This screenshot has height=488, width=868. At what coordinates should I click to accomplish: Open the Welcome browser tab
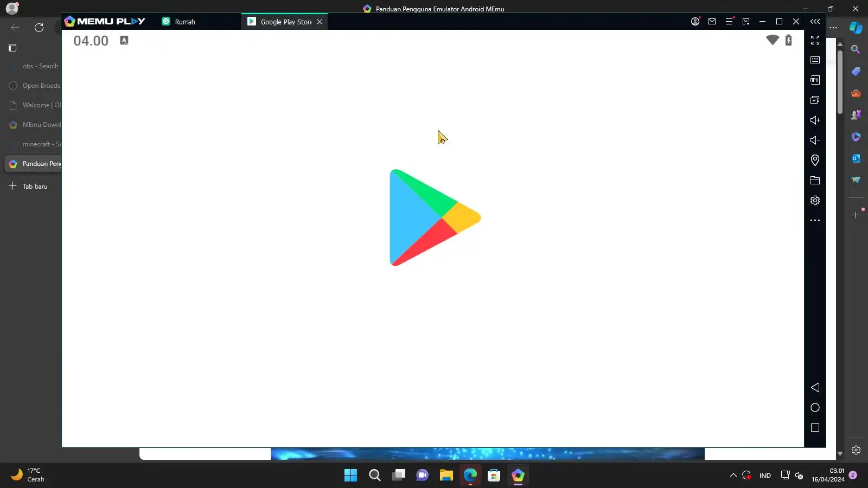click(33, 105)
